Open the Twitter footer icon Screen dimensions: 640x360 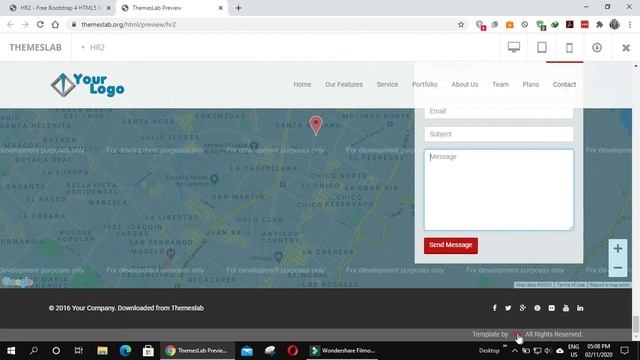point(508,308)
